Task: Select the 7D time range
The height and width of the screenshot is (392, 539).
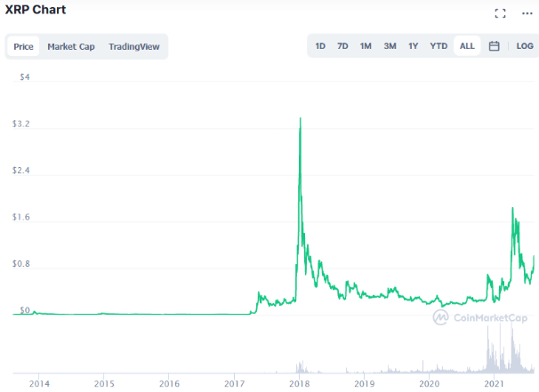Action: click(342, 46)
